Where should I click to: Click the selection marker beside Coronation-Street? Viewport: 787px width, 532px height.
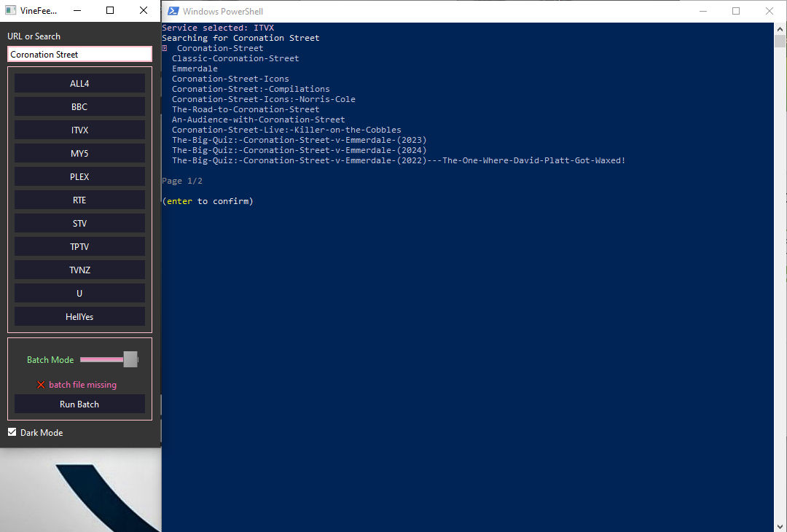pos(164,48)
